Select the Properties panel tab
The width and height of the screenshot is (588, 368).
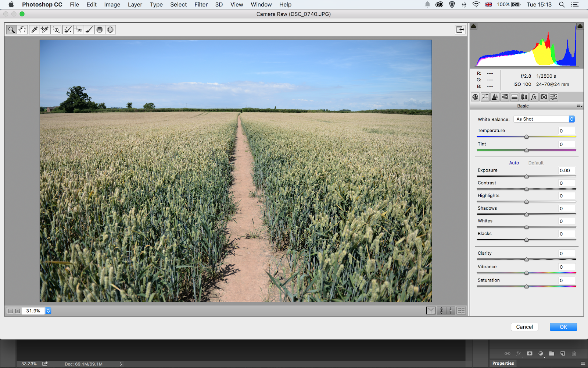pos(503,363)
